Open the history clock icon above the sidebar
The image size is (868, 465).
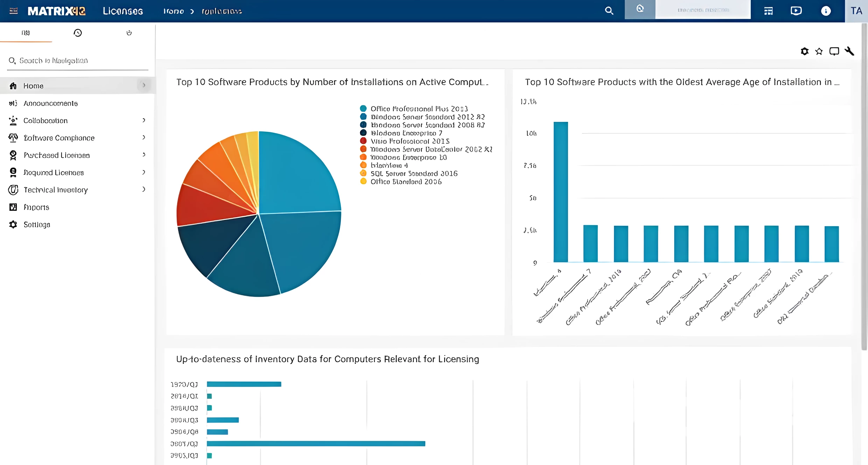[78, 33]
